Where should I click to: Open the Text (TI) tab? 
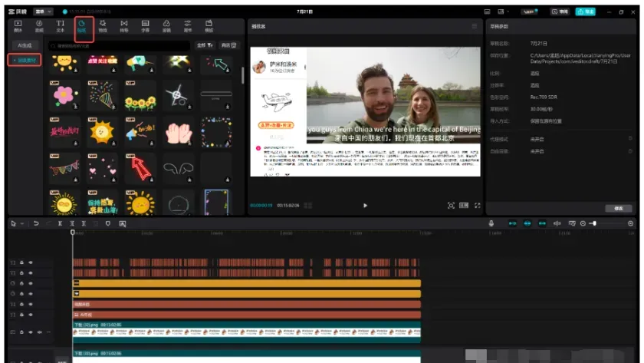coord(61,26)
